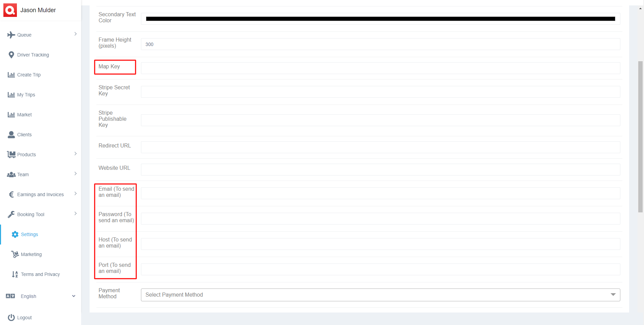The image size is (644, 325).
Task: Go to Create Trip
Action: point(29,75)
